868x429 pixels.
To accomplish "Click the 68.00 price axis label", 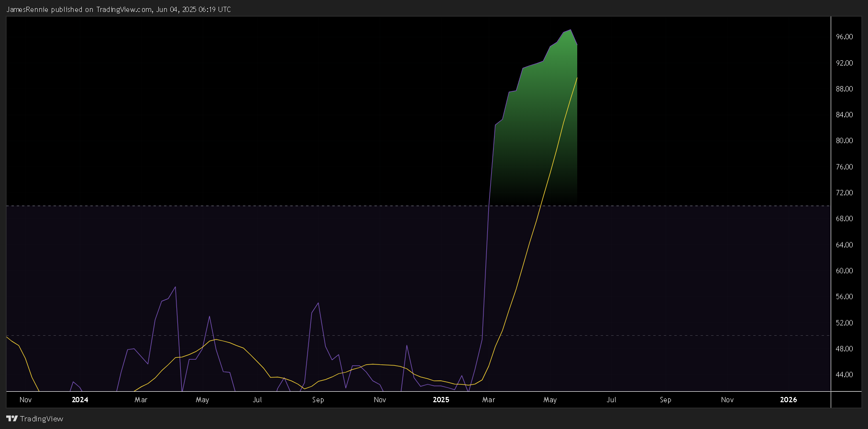I will pyautogui.click(x=844, y=218).
